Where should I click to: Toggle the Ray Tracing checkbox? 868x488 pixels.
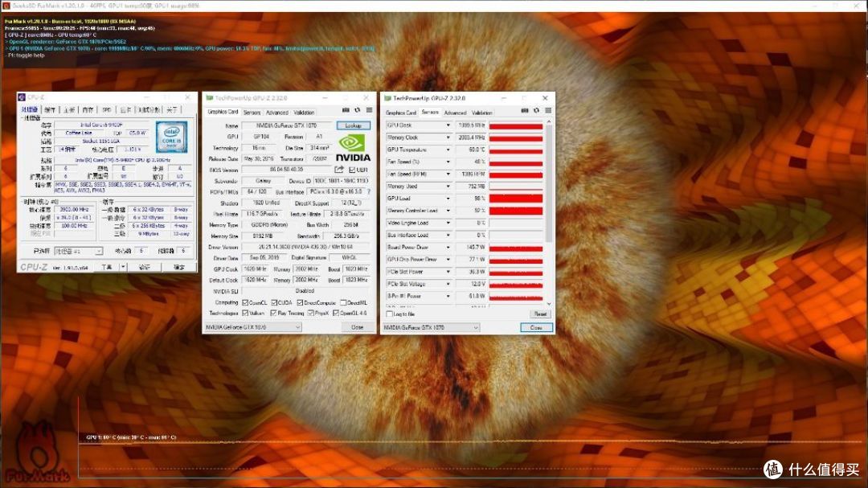273,314
